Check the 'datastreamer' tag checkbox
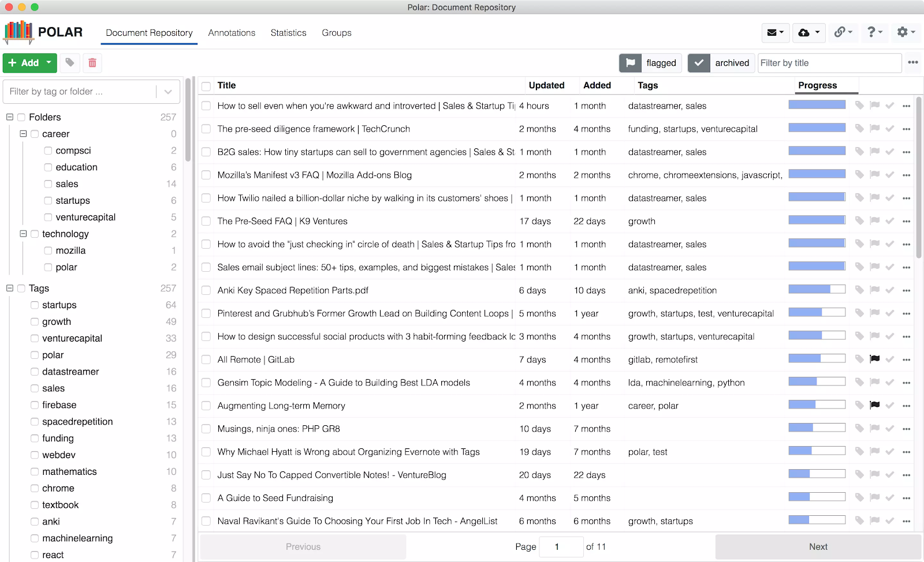 35,372
